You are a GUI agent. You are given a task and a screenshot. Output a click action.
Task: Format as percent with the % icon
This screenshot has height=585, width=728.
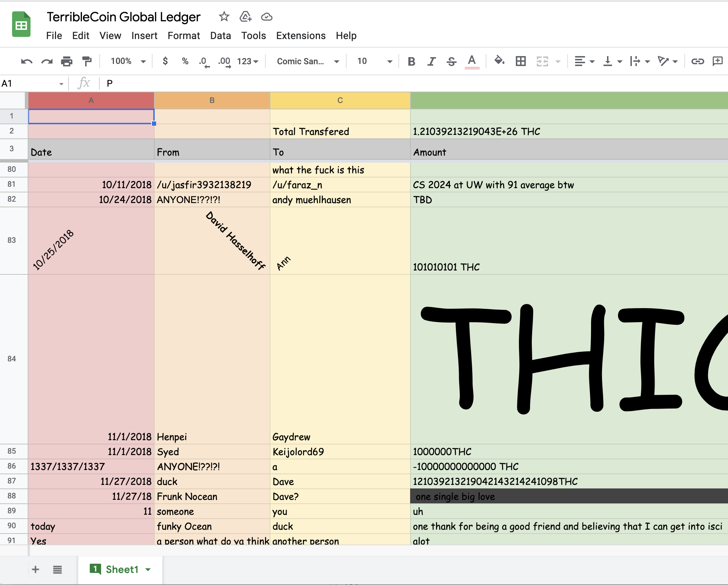(185, 61)
